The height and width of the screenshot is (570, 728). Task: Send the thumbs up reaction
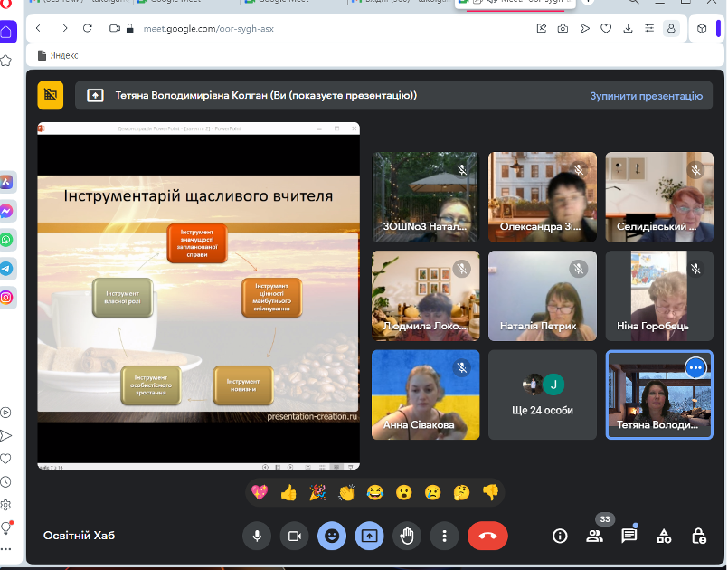(288, 492)
